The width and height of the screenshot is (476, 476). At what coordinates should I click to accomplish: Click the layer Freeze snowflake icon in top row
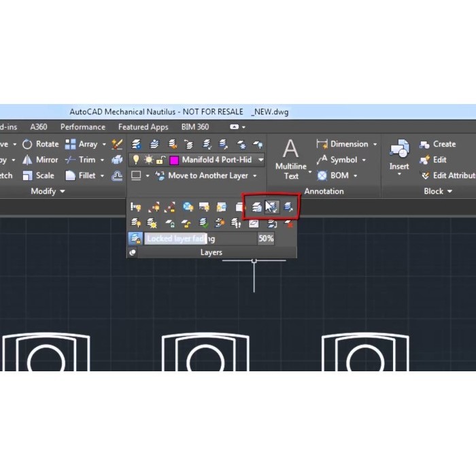point(241,144)
